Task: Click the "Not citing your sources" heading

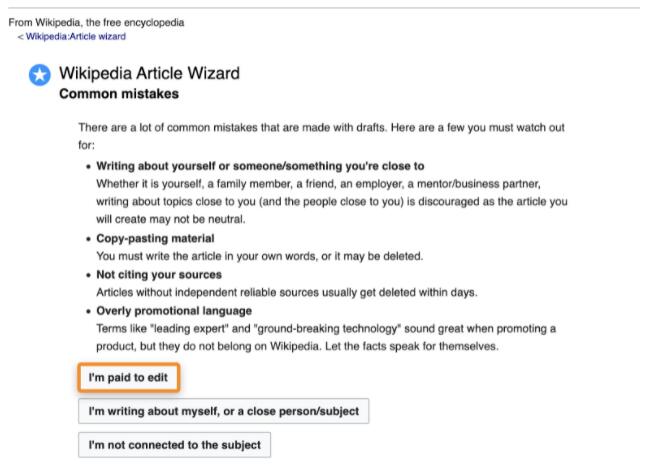Action: pos(159,275)
